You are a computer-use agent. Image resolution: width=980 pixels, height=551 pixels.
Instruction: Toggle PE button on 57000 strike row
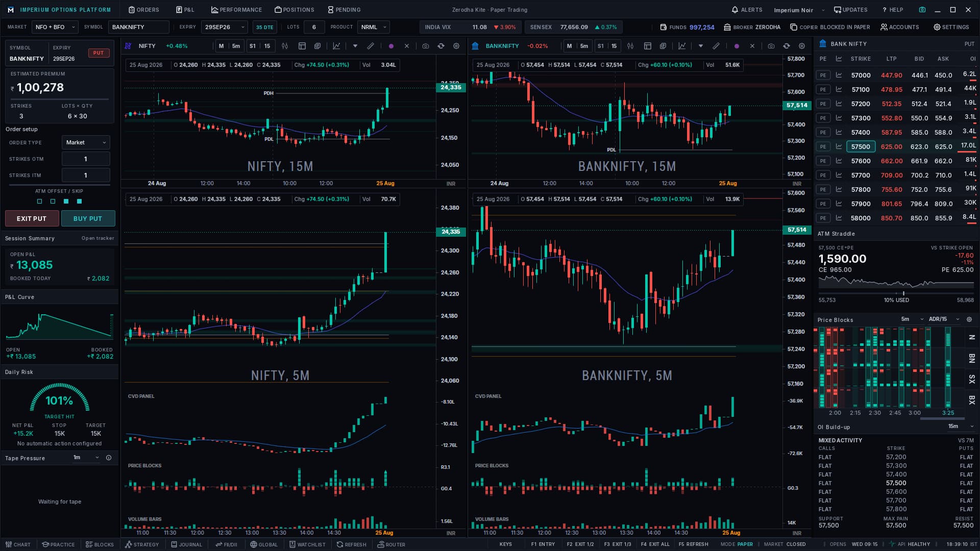coord(823,75)
